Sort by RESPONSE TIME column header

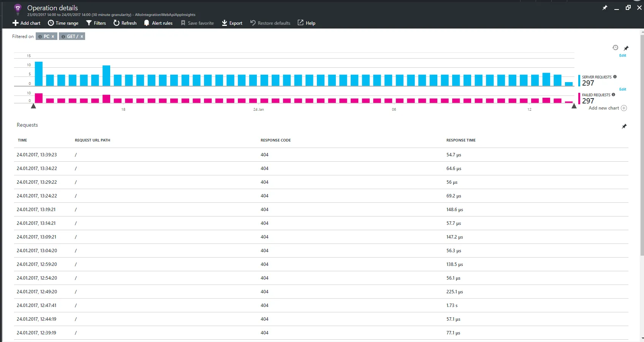tap(461, 140)
